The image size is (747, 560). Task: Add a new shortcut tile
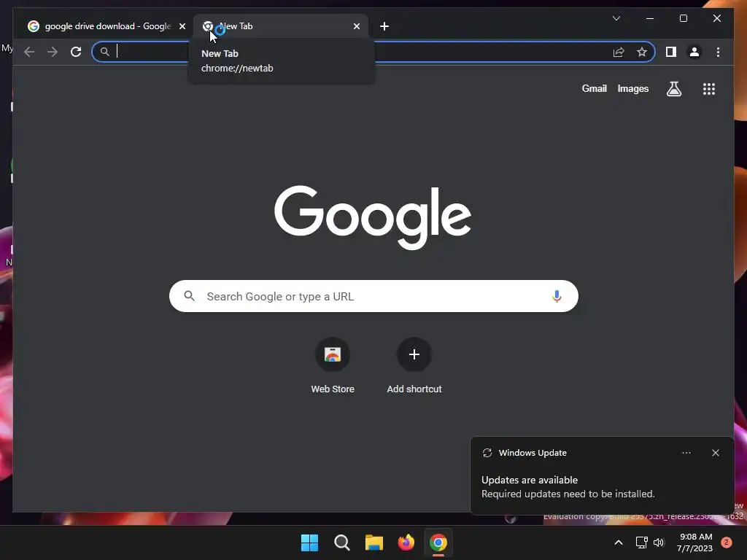tap(414, 366)
